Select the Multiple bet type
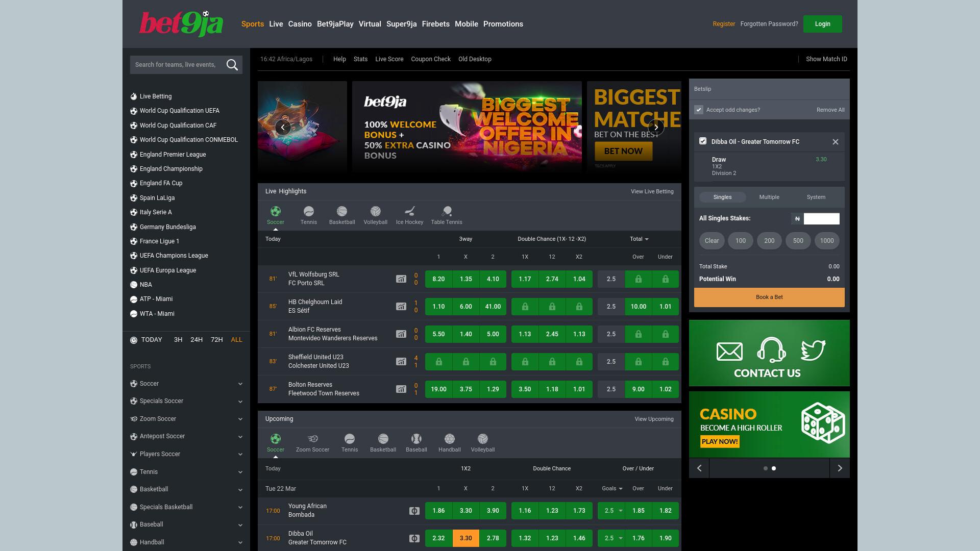This screenshot has height=551, width=980. point(769,197)
